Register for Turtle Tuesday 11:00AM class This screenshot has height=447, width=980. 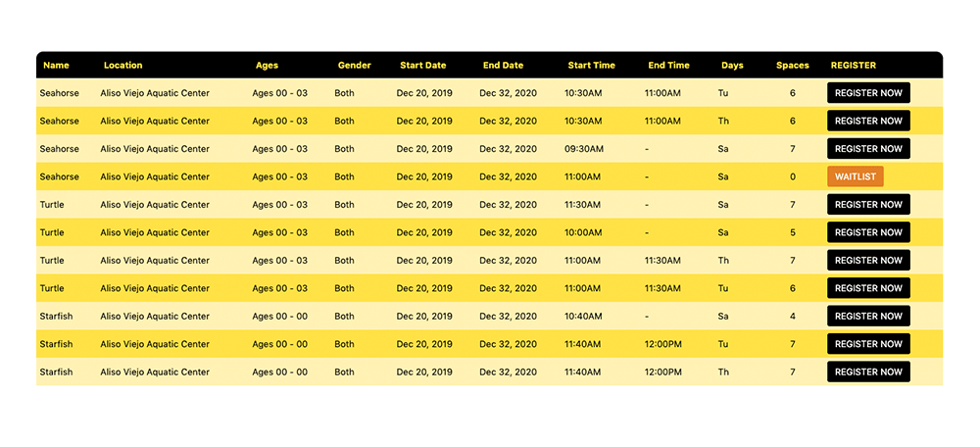(x=868, y=288)
